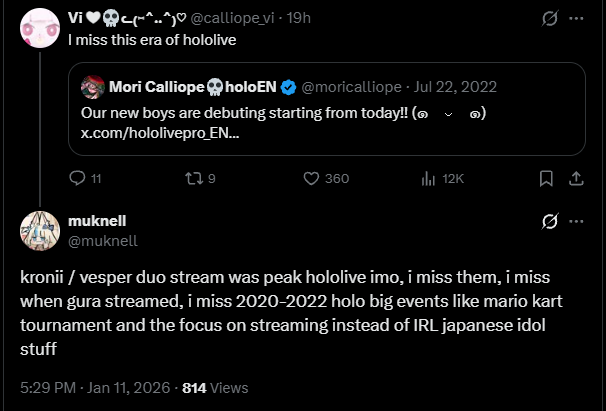This screenshot has height=411, width=606.
Task: Open the quoted tweet Jul 22, 2022 date
Action: [x=455, y=87]
